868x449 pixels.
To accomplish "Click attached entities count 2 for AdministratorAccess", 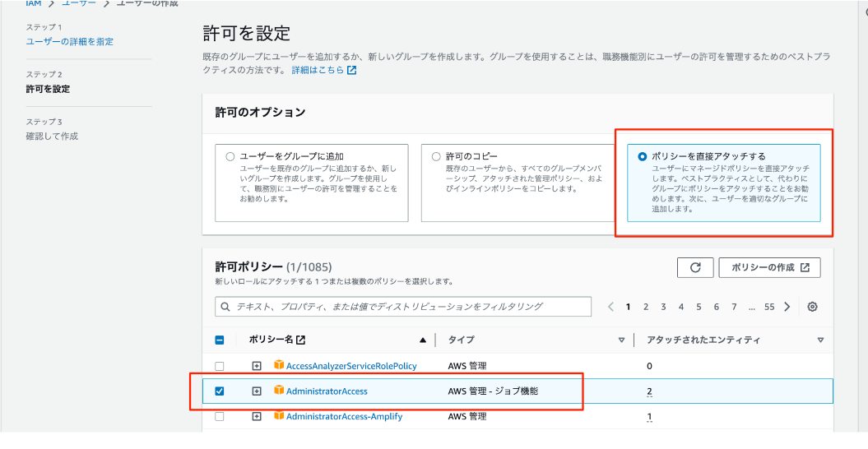I will pos(649,391).
